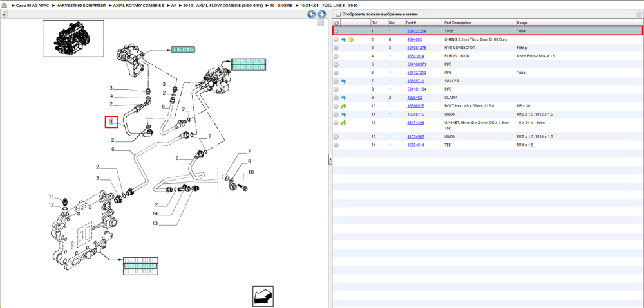Open part number 504081275 link

pos(417,48)
